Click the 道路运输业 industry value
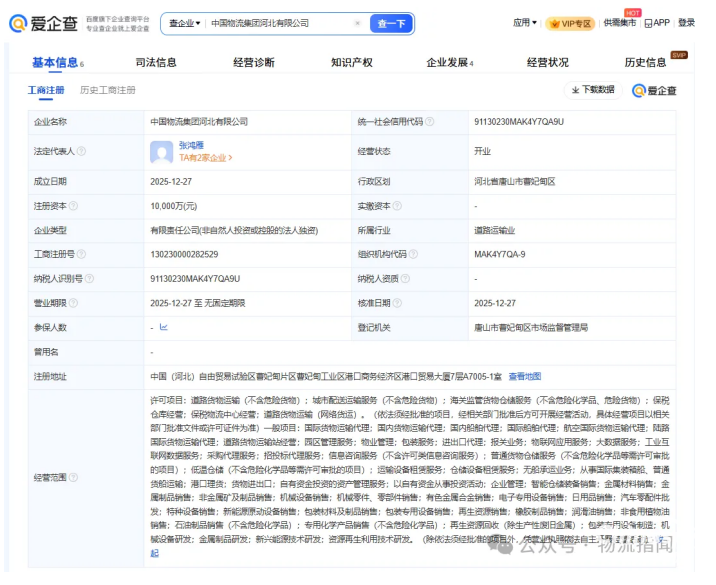Viewport: 716px width, 585px height. tap(495, 231)
